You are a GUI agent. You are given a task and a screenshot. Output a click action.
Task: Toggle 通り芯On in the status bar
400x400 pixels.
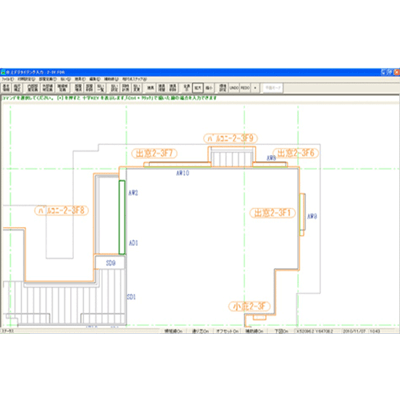(x=200, y=331)
